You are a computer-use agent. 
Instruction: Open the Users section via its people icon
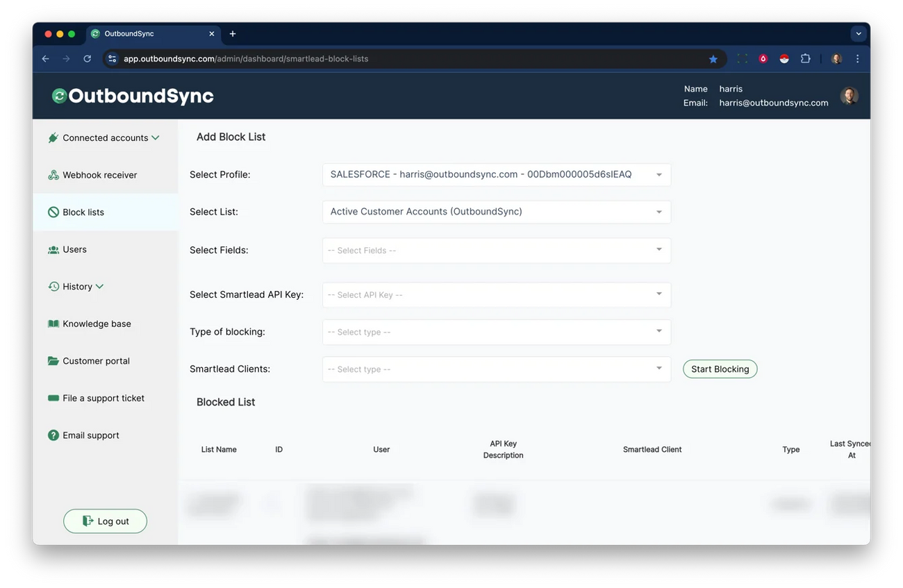53,249
